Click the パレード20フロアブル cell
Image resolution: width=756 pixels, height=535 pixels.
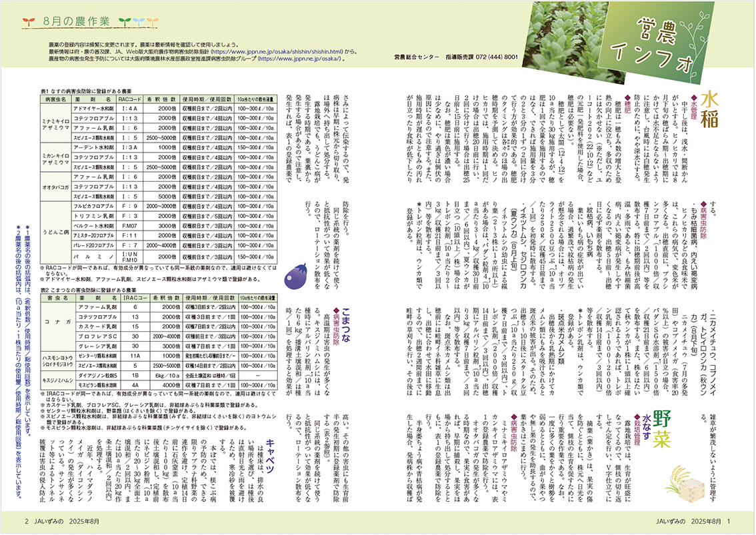(94, 246)
